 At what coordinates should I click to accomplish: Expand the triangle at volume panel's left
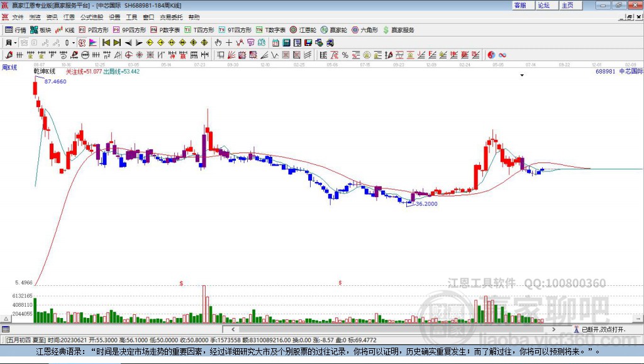(x=6, y=319)
